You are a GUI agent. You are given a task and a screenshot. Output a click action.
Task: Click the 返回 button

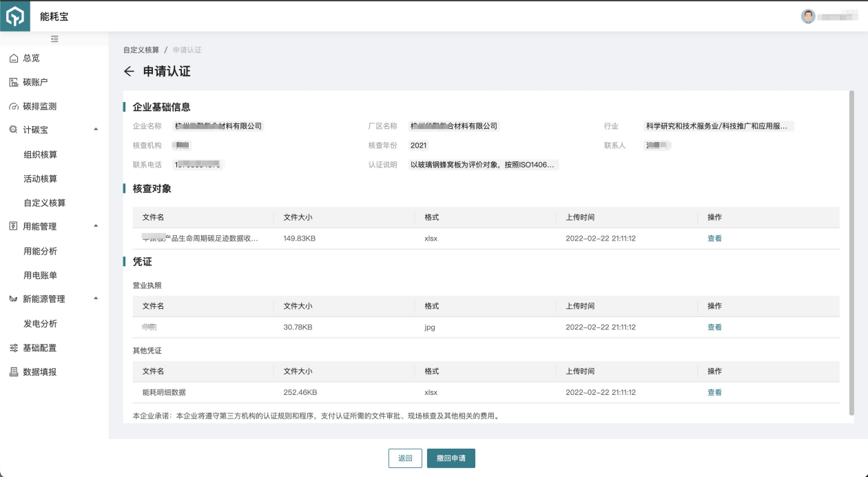point(405,458)
